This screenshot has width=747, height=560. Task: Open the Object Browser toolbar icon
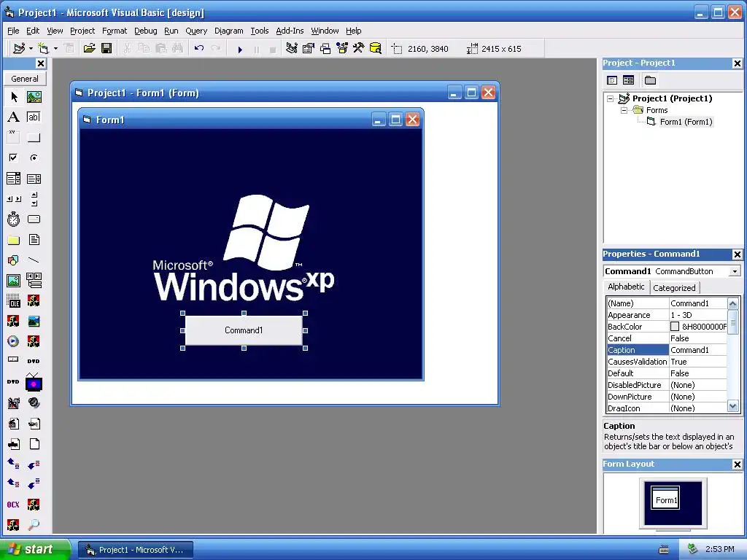(342, 48)
